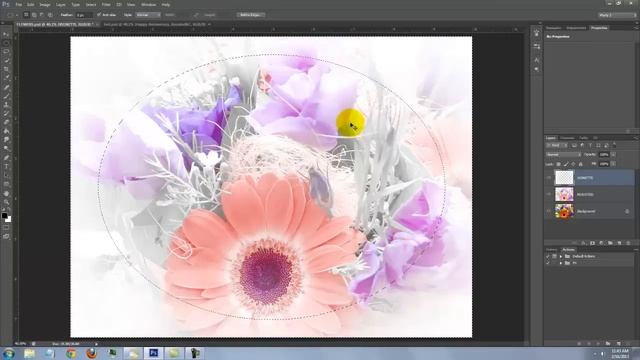Toggle visibility of the Background layer
Image resolution: width=640 pixels, height=360 pixels.
(x=549, y=211)
